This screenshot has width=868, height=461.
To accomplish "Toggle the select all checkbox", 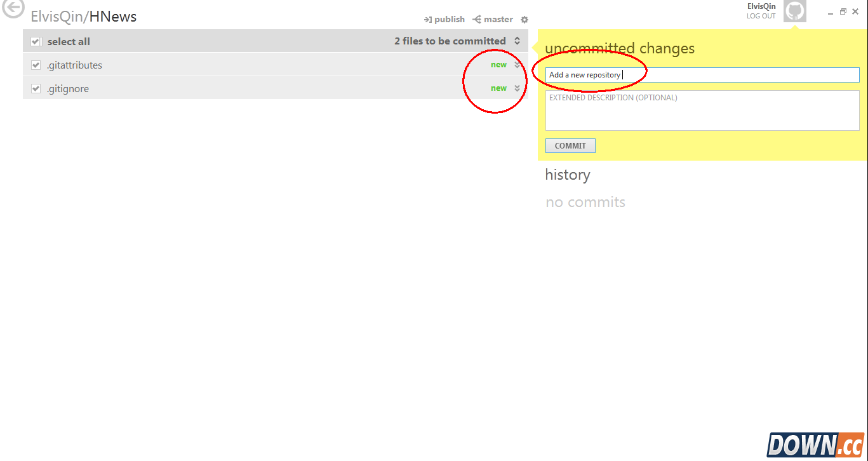I will (x=36, y=41).
